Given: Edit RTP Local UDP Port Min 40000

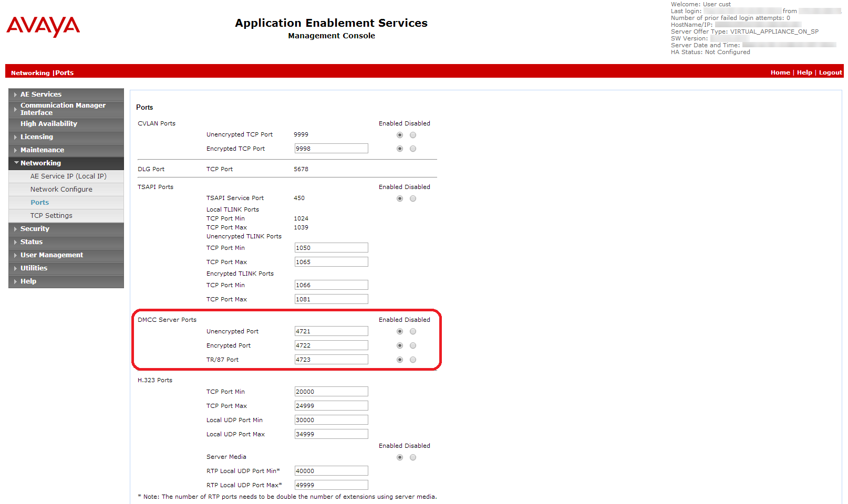Looking at the screenshot, I should (x=331, y=471).
